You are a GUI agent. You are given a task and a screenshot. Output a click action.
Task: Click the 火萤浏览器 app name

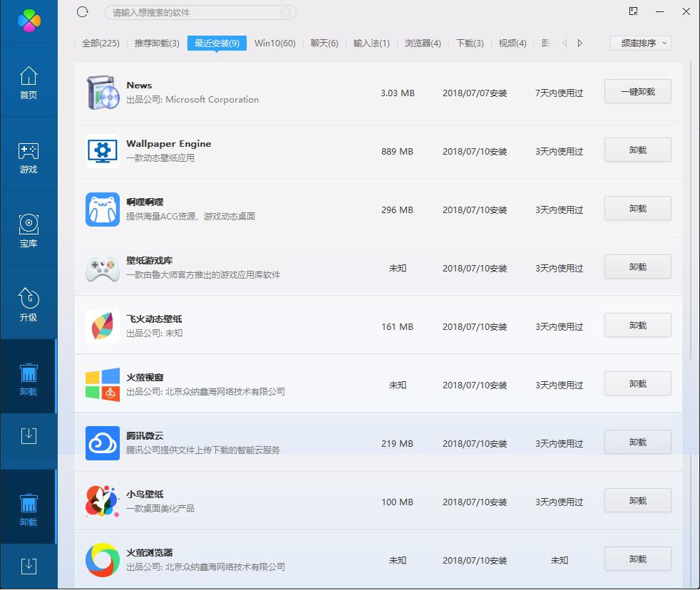coord(150,553)
